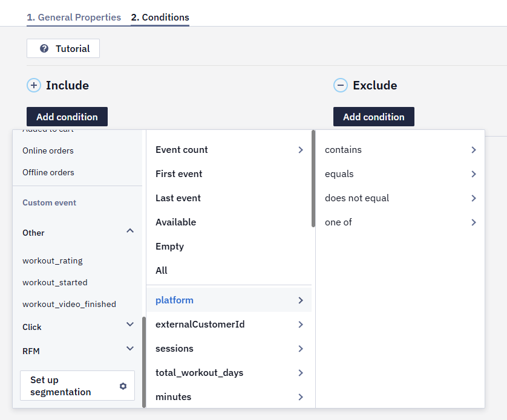Select the platform parameter
The image size is (507, 420).
click(229, 300)
